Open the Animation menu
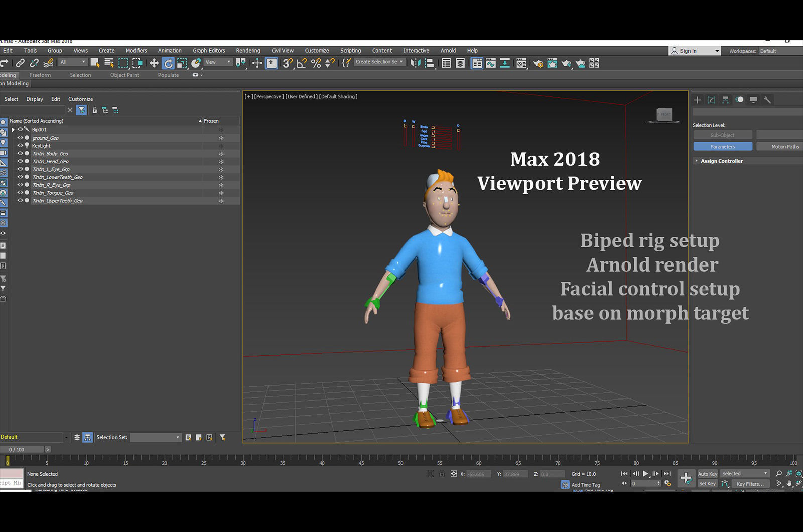 [170, 51]
